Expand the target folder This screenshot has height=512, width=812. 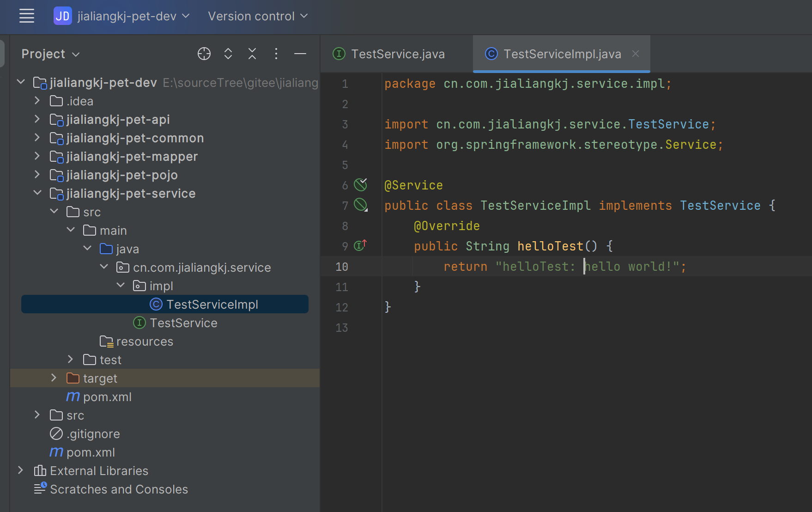tap(54, 378)
